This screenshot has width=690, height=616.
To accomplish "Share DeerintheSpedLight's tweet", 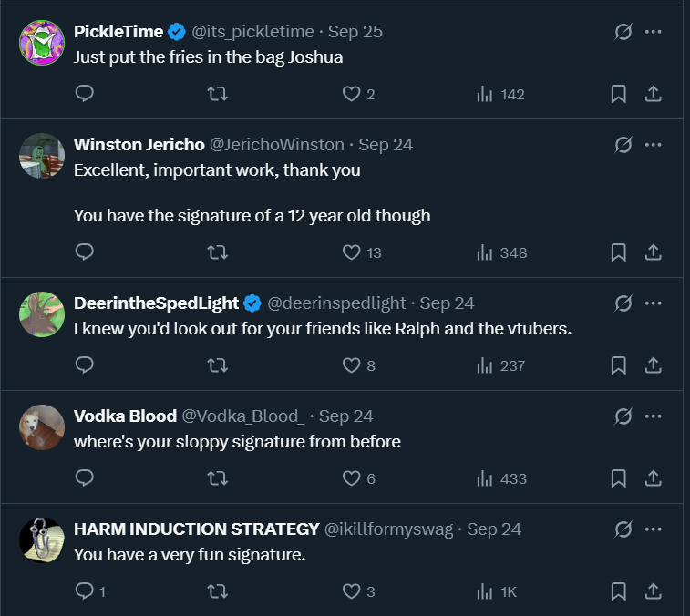I will tap(653, 365).
